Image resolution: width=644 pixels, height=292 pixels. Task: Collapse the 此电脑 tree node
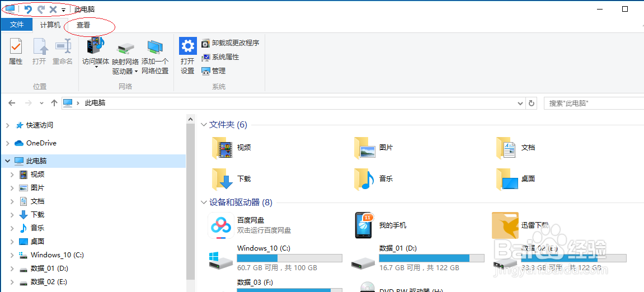tap(8, 161)
